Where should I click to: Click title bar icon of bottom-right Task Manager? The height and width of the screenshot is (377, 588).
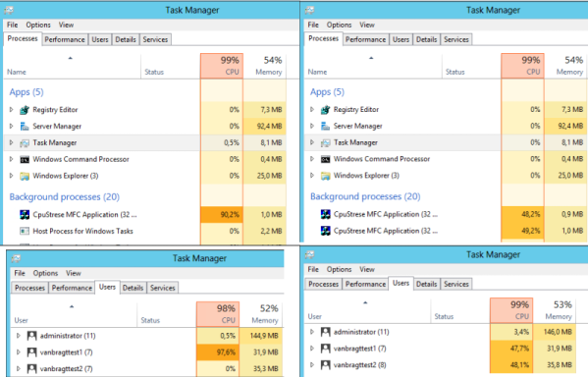click(310, 254)
